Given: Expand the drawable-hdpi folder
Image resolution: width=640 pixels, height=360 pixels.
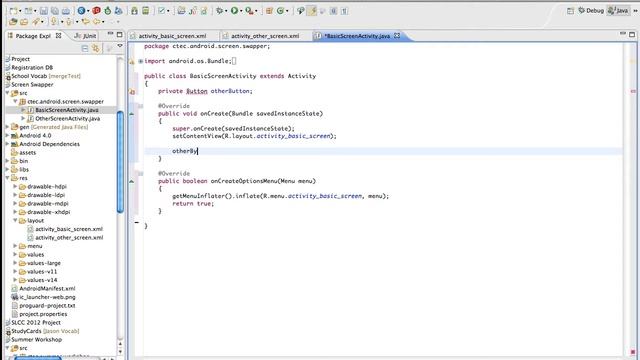Looking at the screenshot, I should tap(15, 187).
